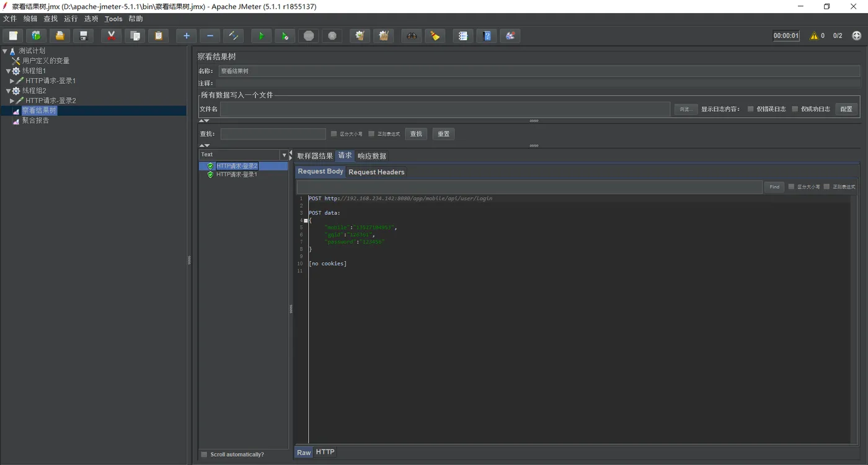Open the Function Helper list icon
868x465 pixels.
tap(463, 35)
